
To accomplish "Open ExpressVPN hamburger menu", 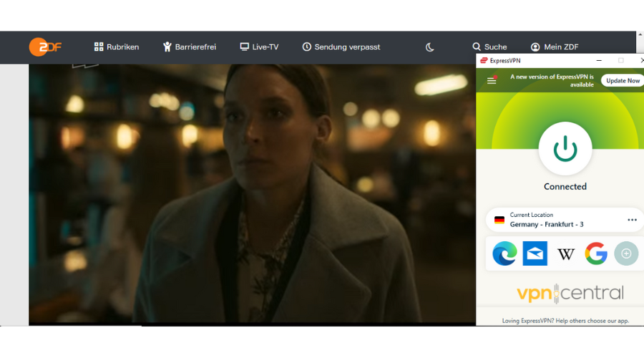I will click(492, 80).
